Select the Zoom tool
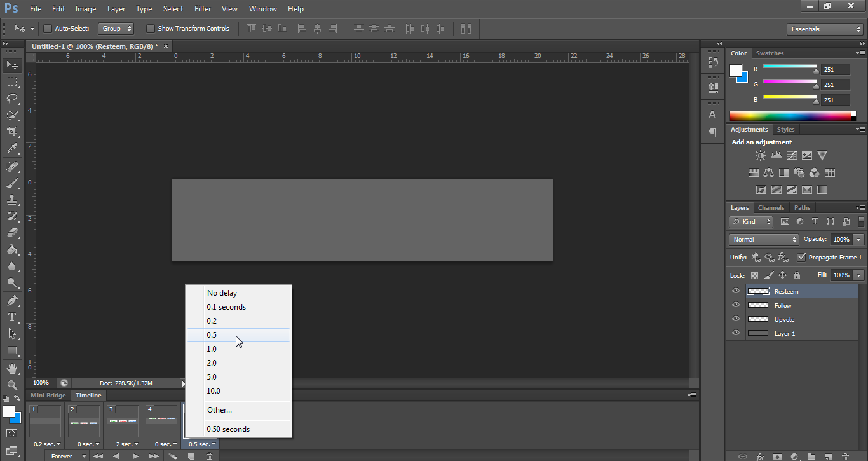 tap(12, 385)
